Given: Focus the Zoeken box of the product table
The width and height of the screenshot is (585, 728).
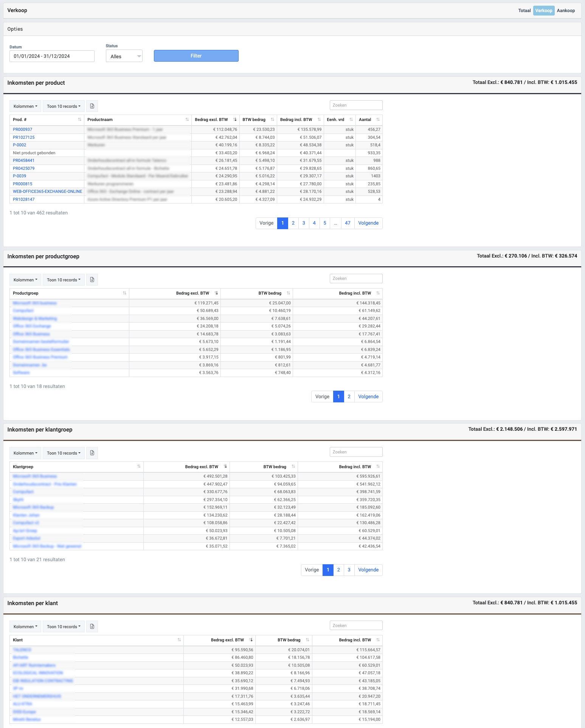Looking at the screenshot, I should coord(356,105).
